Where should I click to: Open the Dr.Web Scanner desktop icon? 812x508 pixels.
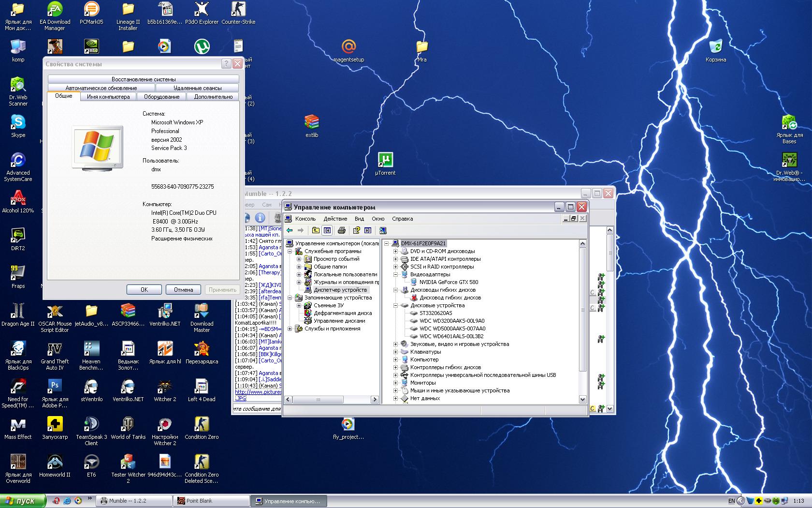(x=18, y=91)
